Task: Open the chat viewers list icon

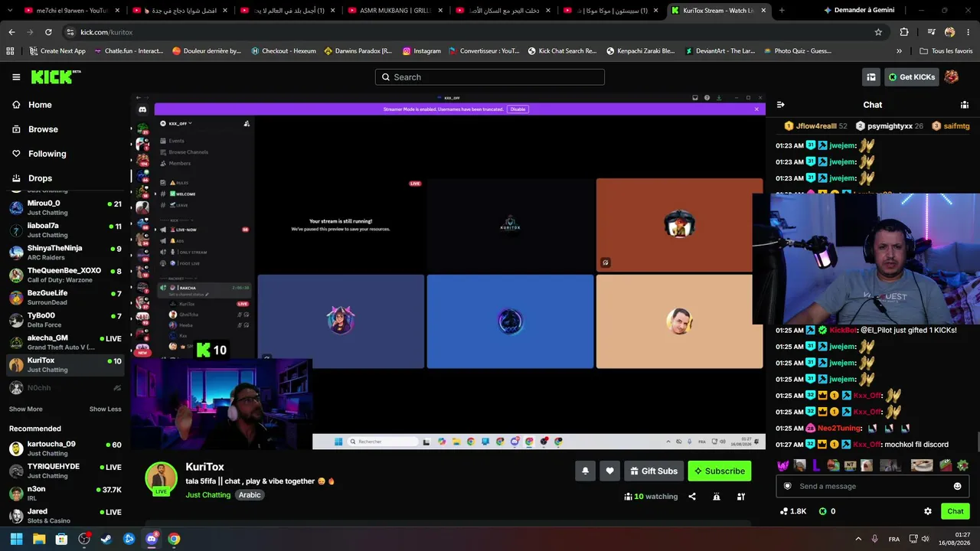Action: tap(965, 105)
